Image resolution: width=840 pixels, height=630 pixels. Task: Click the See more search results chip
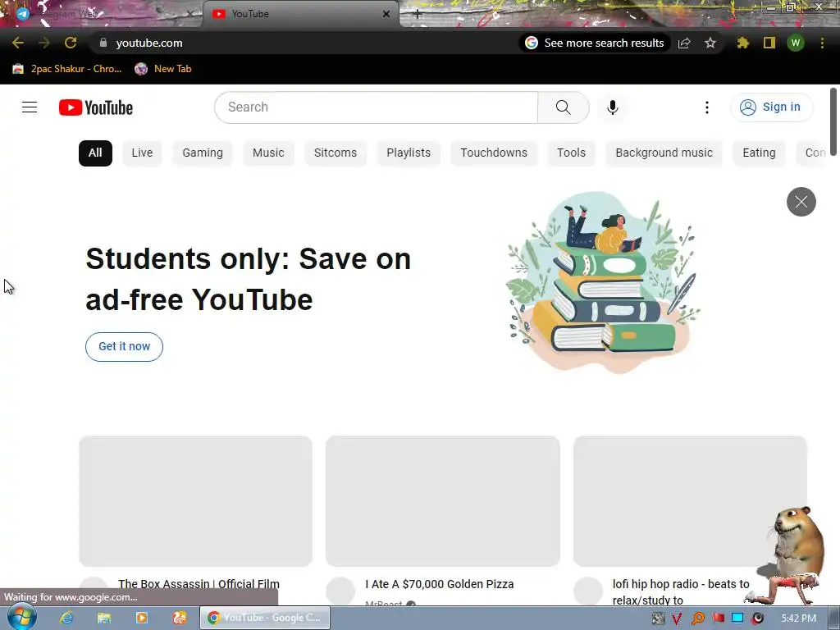click(595, 43)
